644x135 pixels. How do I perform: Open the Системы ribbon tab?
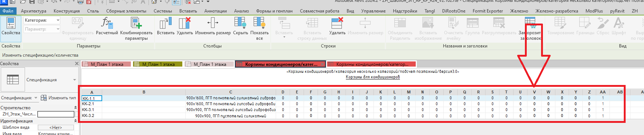pos(163,11)
